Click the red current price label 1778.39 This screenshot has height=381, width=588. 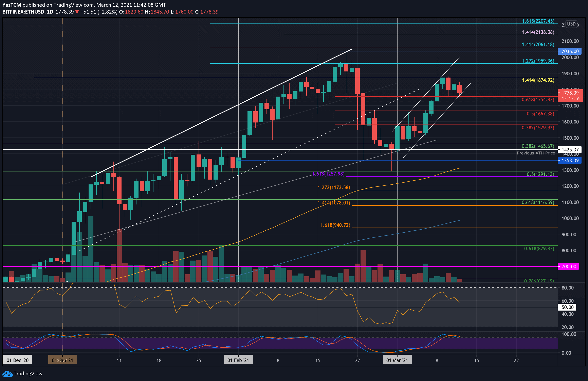[x=570, y=93]
